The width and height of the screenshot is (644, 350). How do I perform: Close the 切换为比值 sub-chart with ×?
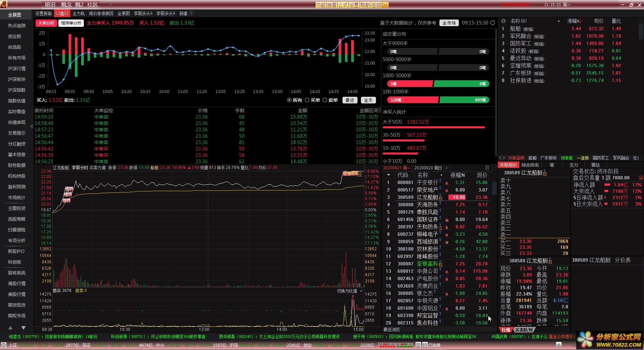(361, 291)
